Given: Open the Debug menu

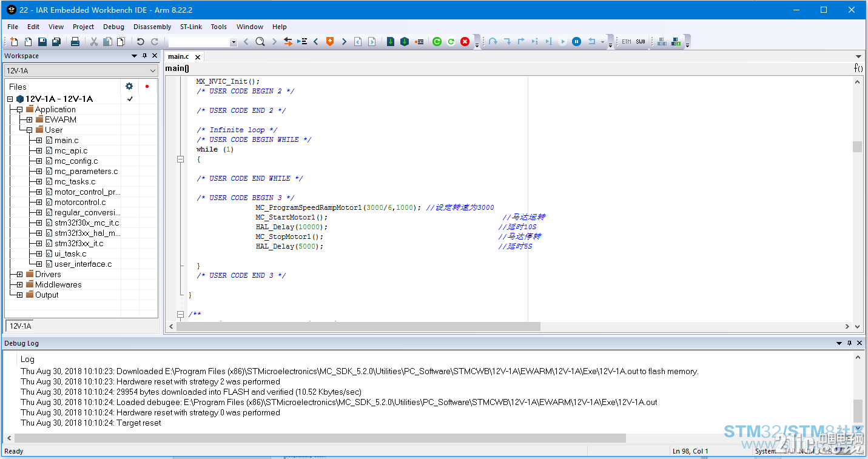Looking at the screenshot, I should click(x=113, y=27).
